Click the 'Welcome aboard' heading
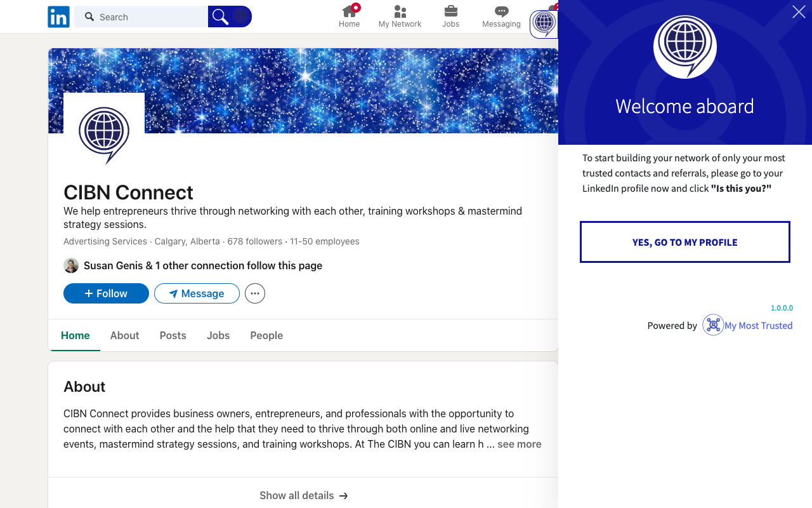This screenshot has height=508, width=812. point(684,106)
